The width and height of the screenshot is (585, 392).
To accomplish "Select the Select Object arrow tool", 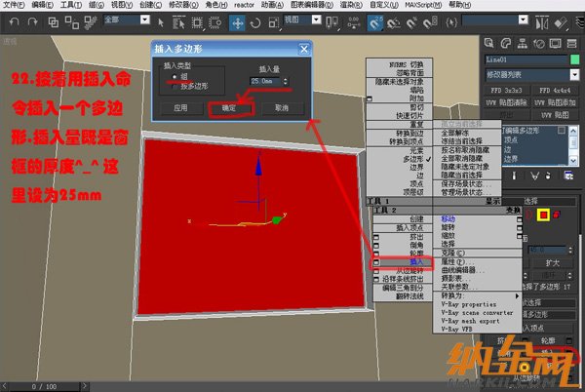I will [x=161, y=22].
